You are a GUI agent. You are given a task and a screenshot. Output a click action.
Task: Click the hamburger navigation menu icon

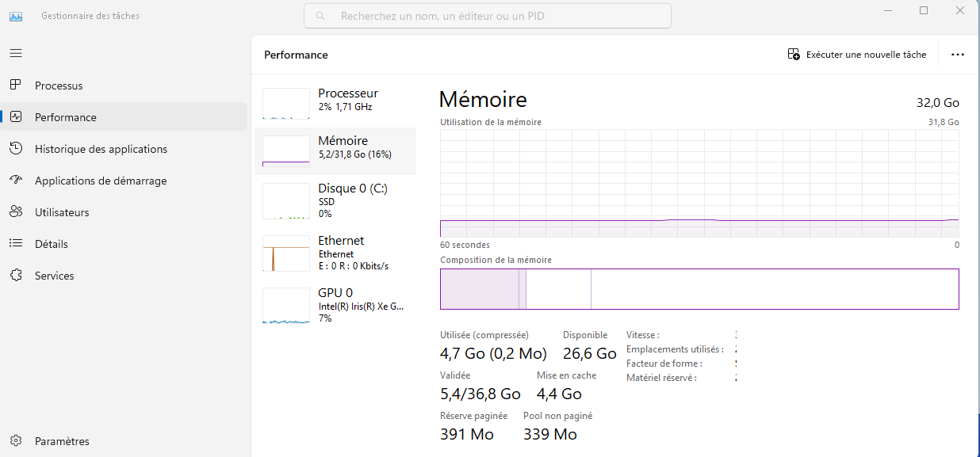click(x=16, y=53)
